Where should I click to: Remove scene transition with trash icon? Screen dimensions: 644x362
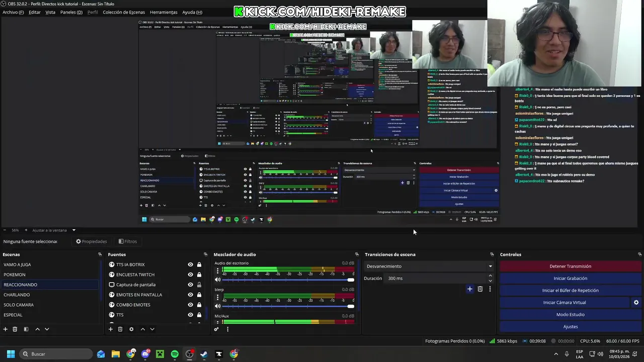(480, 289)
